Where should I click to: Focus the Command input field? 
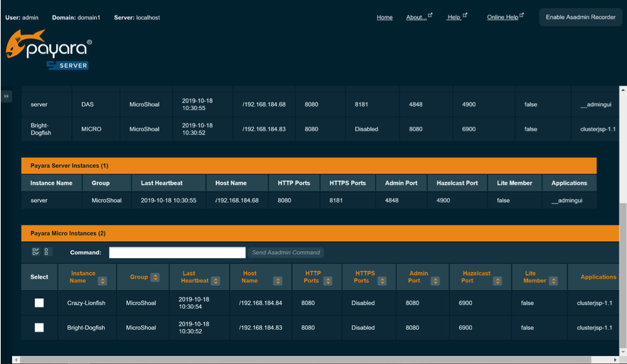coord(176,252)
